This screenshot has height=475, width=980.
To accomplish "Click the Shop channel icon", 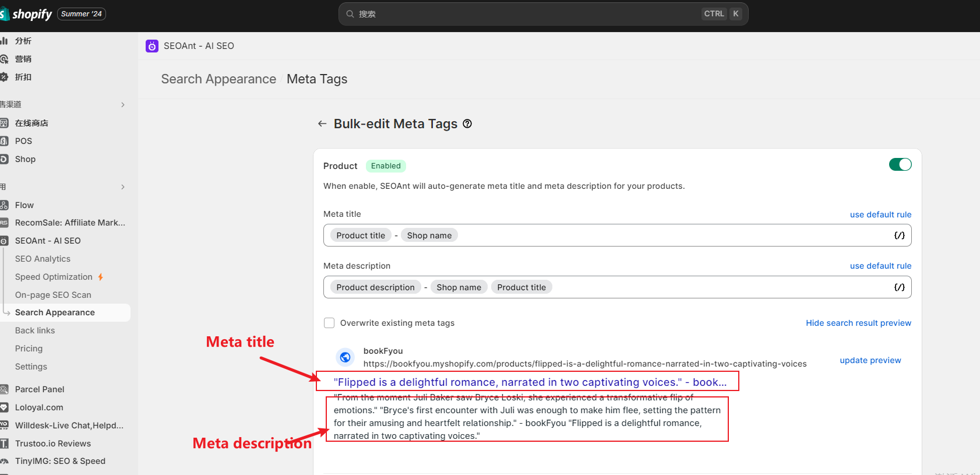I will (x=4, y=159).
